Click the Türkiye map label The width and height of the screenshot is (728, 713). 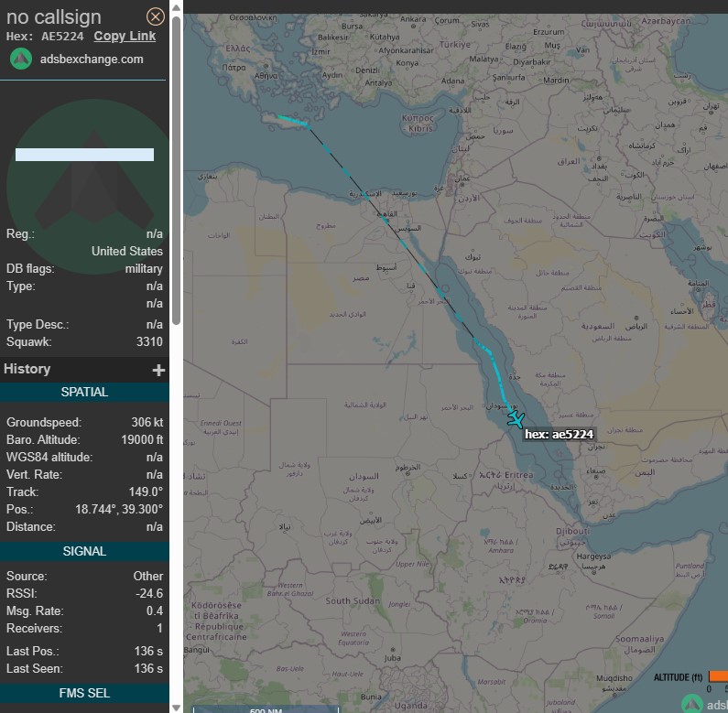click(x=454, y=45)
